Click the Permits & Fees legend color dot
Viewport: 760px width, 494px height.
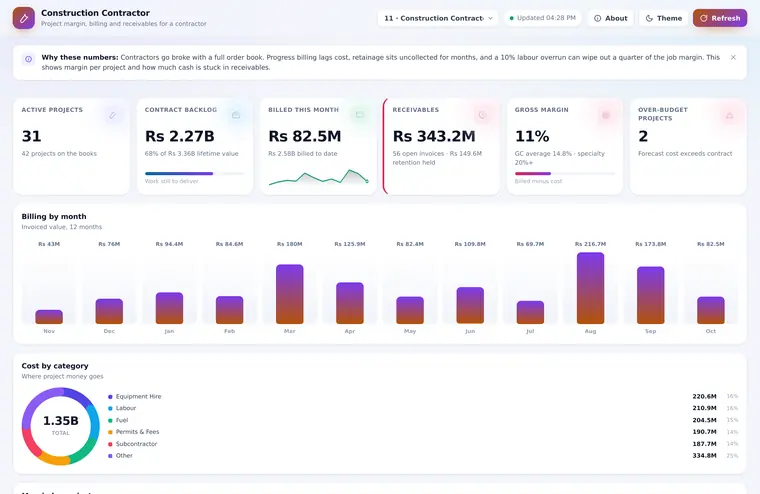pos(110,432)
